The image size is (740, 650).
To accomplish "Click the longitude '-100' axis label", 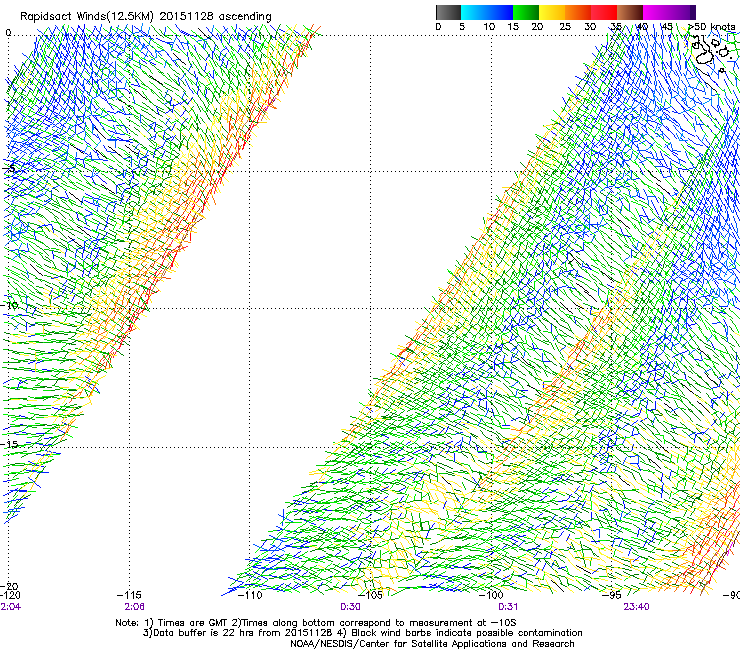I will tap(491, 595).
